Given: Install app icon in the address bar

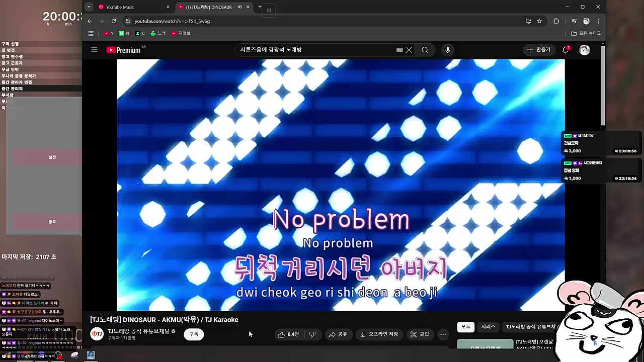Looking at the screenshot, I should point(528,21).
